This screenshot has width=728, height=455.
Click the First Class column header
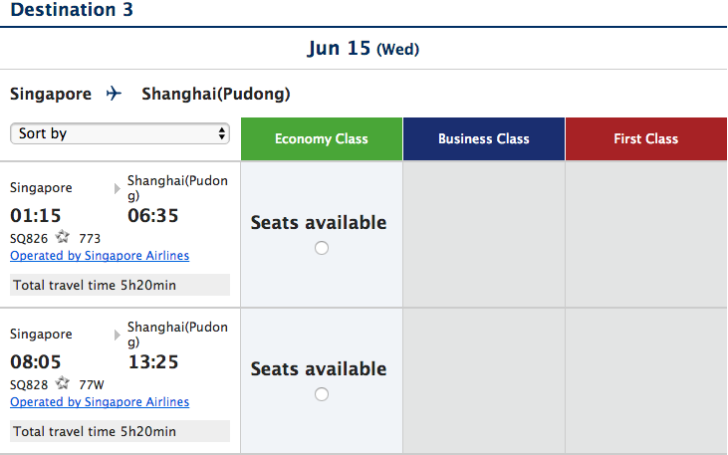click(646, 139)
